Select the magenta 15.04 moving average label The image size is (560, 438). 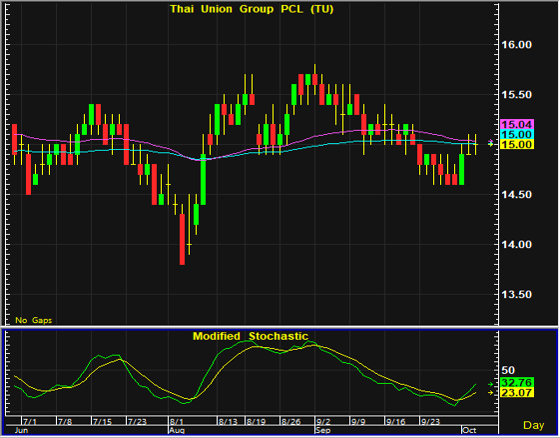517,124
